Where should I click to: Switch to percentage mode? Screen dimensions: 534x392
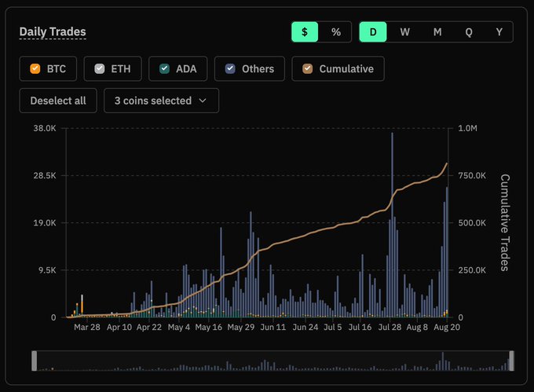336,32
